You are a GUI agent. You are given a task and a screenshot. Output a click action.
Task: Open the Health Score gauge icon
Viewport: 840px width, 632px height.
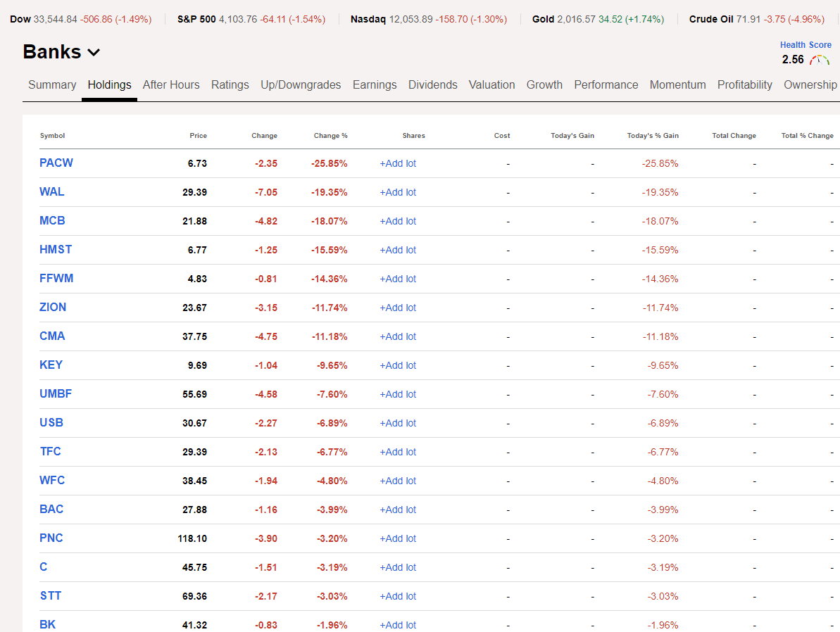point(820,60)
